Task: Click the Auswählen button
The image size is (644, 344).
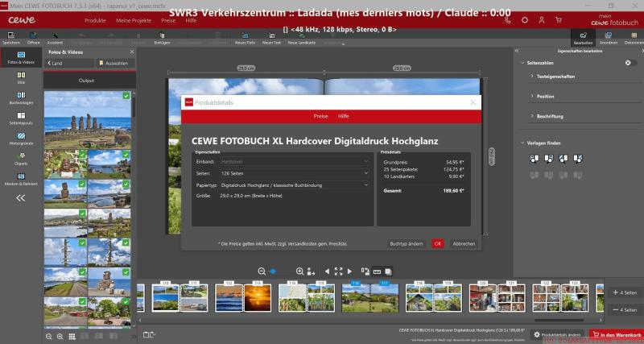Action: click(x=115, y=64)
